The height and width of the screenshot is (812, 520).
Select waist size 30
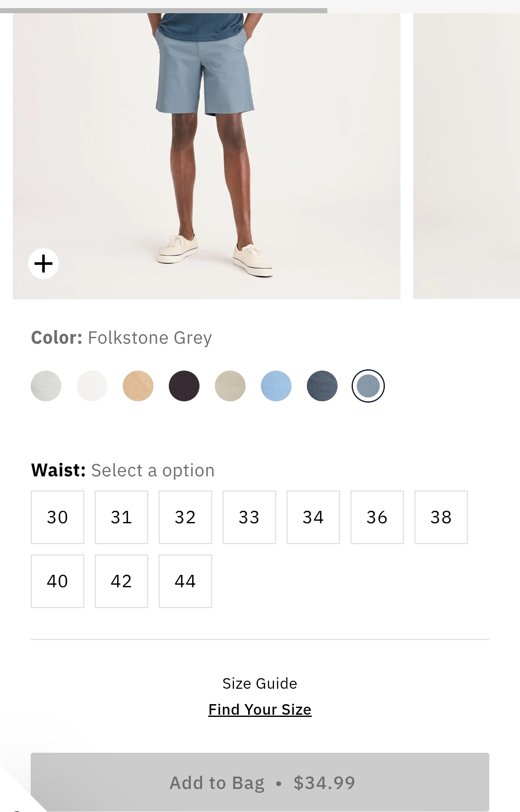pos(58,517)
